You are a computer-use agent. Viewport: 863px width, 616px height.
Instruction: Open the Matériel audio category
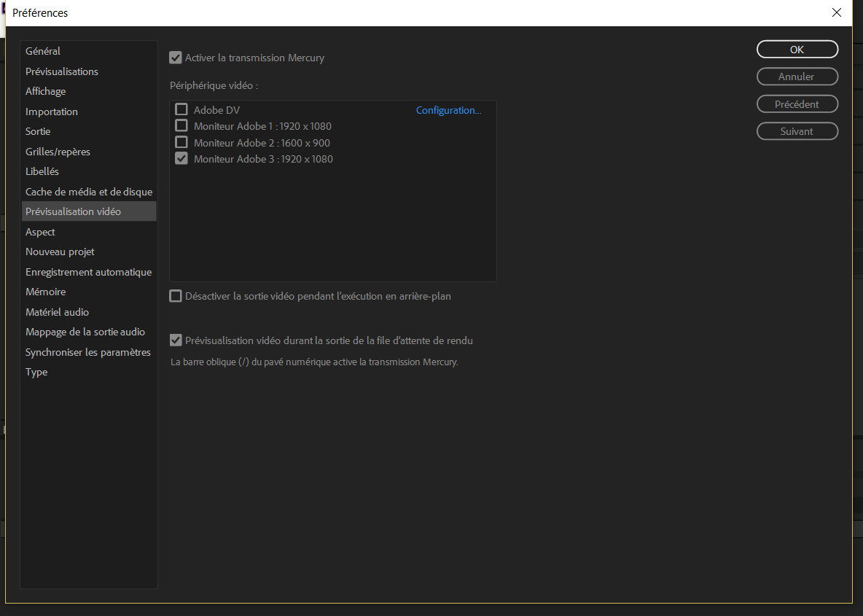[89, 312]
